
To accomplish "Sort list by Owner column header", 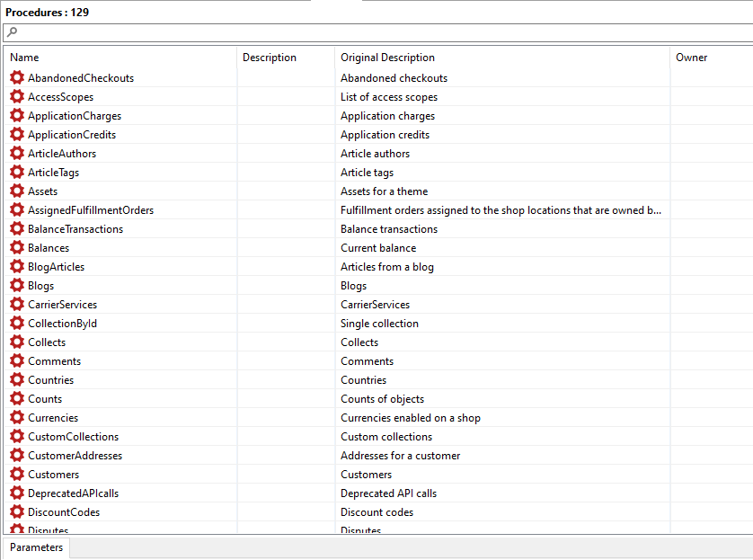I will pyautogui.click(x=691, y=58).
